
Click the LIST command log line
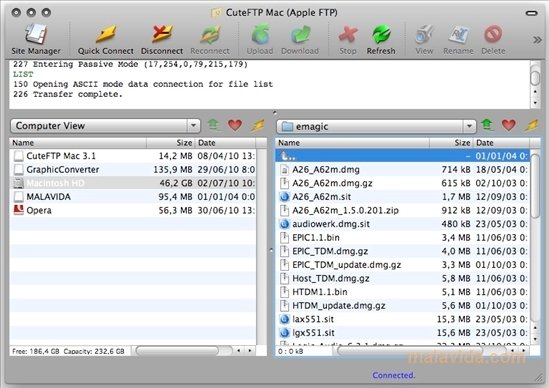[23, 74]
